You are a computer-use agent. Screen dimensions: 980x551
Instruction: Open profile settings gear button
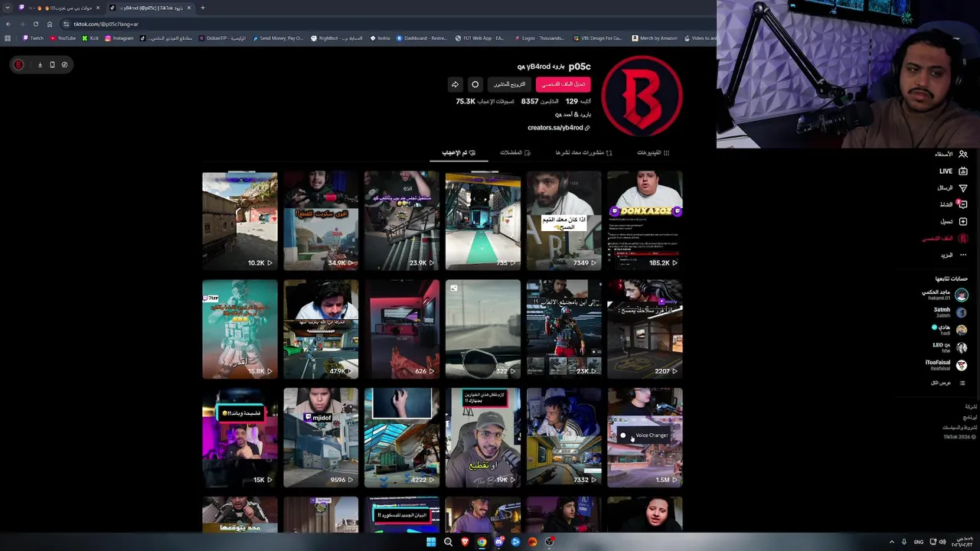475,84
